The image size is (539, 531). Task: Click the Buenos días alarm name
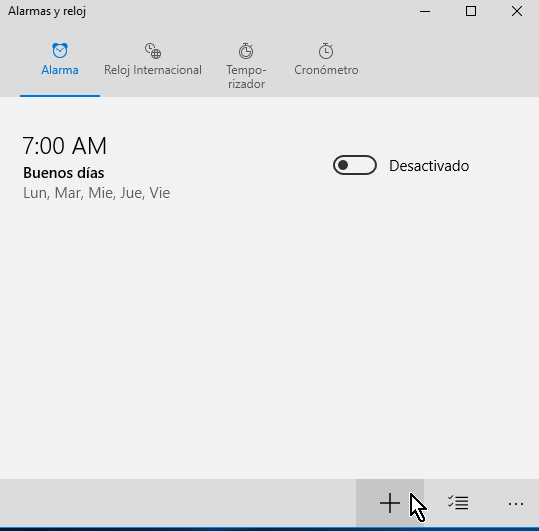pos(64,173)
